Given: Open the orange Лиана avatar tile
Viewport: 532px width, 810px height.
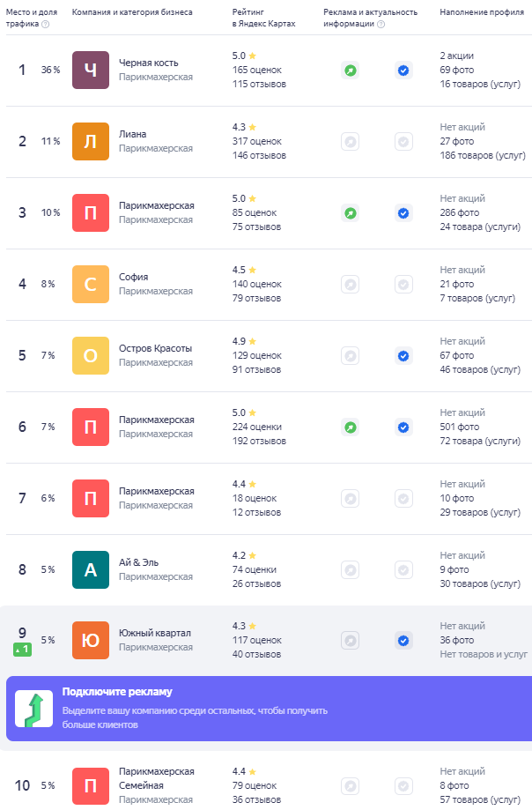Looking at the screenshot, I should [x=91, y=142].
